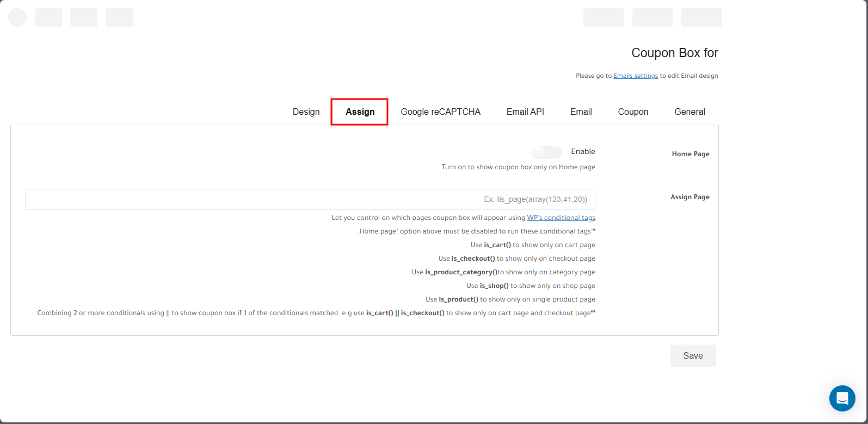
Task: Toggle the Home Page Enable switch
Action: pos(546,152)
